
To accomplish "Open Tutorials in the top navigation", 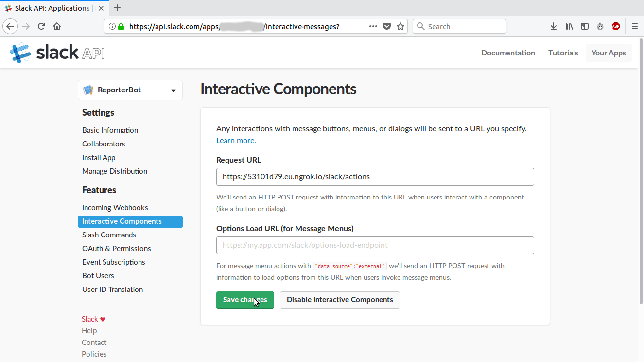I will pyautogui.click(x=563, y=53).
